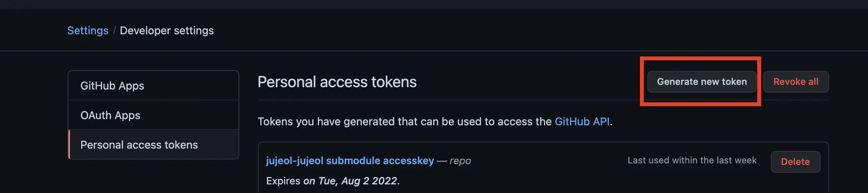The width and height of the screenshot is (868, 193).
Task: Click the breadcrumb slash separator
Action: point(114,31)
